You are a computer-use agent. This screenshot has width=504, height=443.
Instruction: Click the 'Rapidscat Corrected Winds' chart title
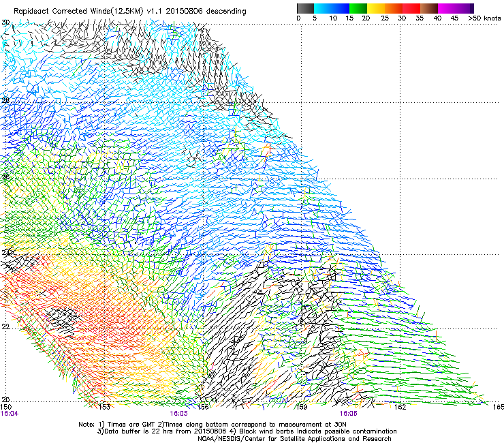130,12
